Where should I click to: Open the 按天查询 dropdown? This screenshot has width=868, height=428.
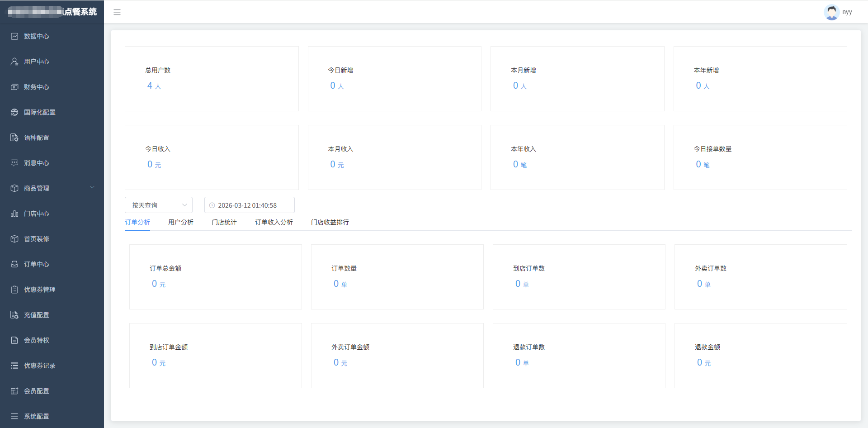[x=158, y=205]
